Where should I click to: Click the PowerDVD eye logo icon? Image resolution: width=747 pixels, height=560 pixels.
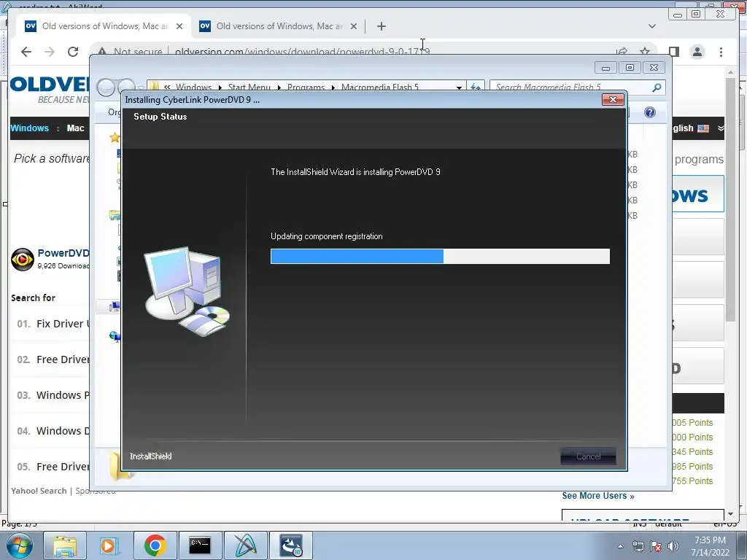point(23,260)
